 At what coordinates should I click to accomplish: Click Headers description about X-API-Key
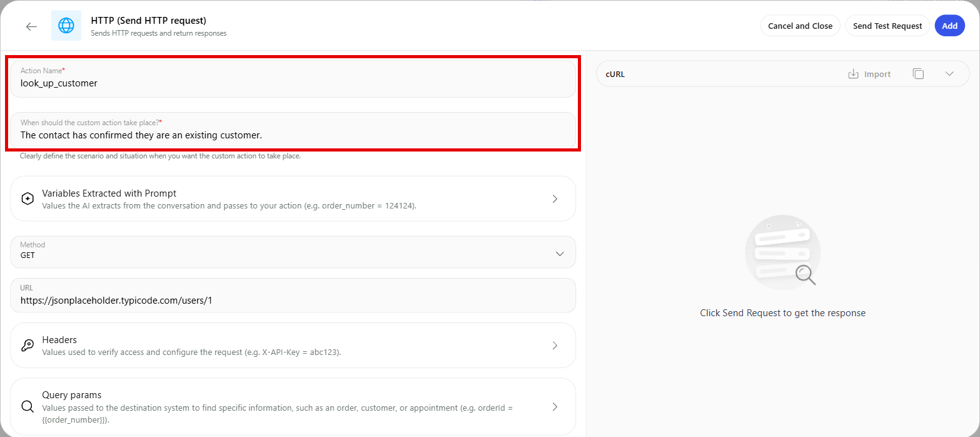pyautogui.click(x=191, y=352)
